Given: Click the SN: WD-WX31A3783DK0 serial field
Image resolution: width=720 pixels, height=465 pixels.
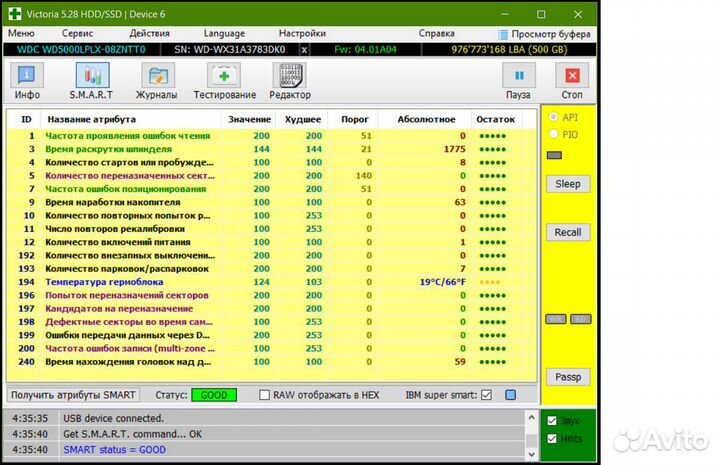Looking at the screenshot, I should 230,50.
